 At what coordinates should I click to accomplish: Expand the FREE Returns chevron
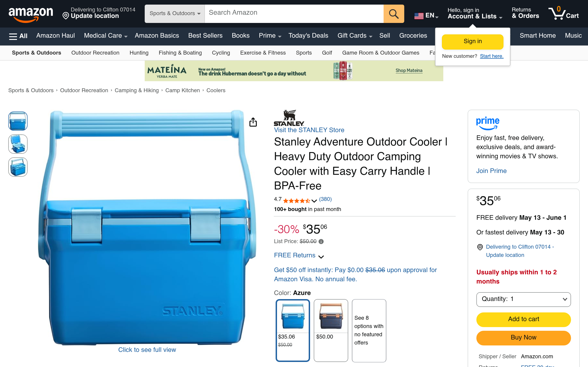321,257
